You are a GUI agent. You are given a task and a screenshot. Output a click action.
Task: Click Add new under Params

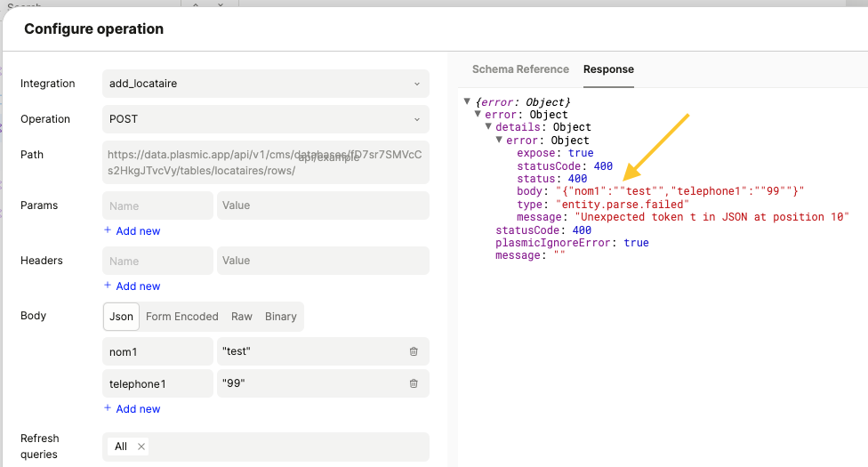(x=133, y=231)
